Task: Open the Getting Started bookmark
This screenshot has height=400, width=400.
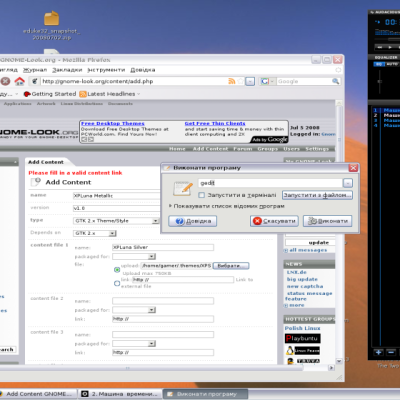Action: click(x=50, y=94)
